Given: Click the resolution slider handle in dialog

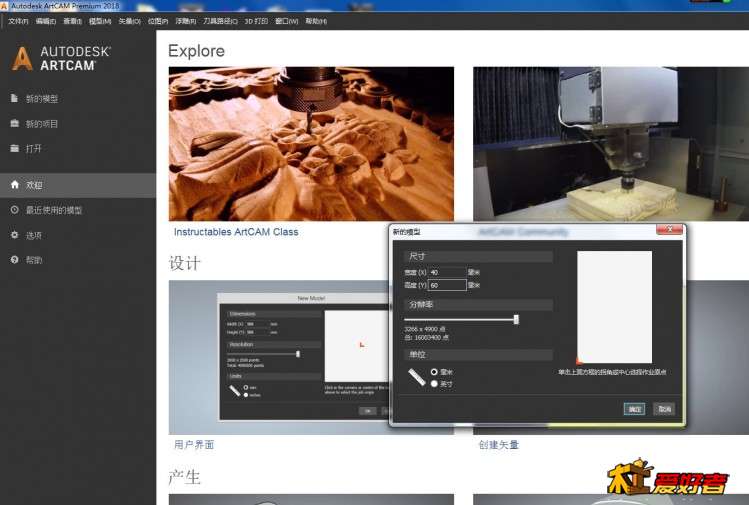Looking at the screenshot, I should pyautogui.click(x=516, y=319).
